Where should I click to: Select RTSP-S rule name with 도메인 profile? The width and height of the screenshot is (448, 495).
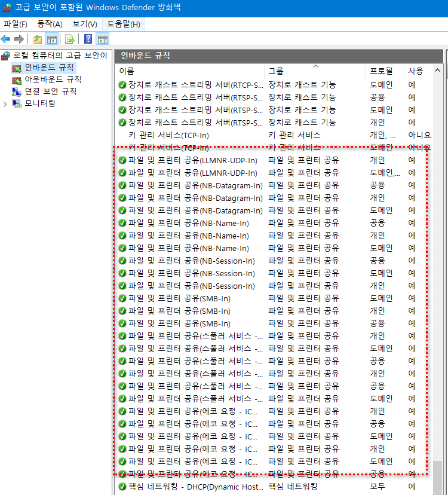[195, 110]
